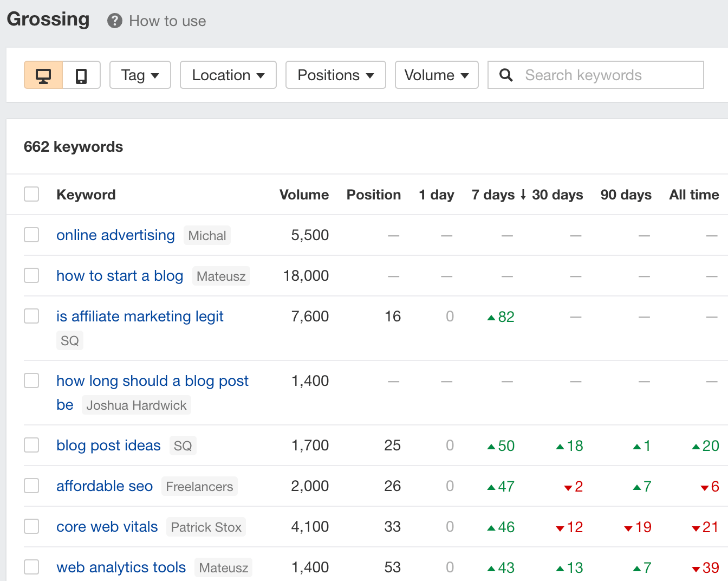
Task: Check the online advertising row checkbox
Action: point(31,235)
